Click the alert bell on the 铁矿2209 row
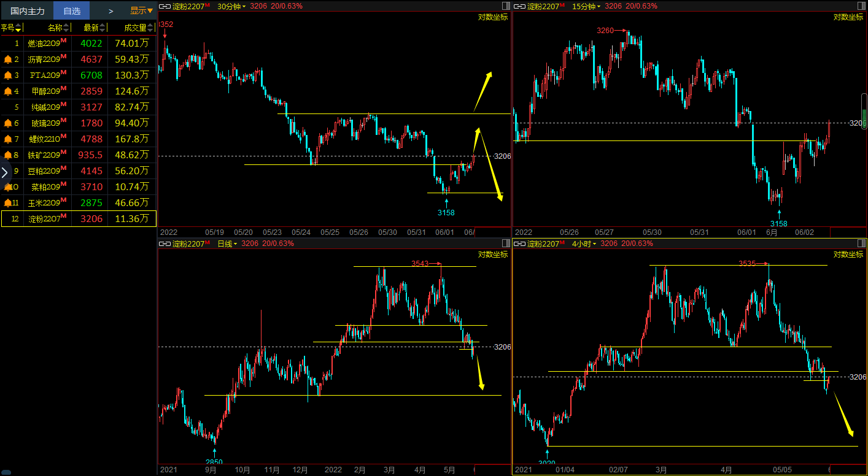The height and width of the screenshot is (476, 868). click(x=7, y=155)
